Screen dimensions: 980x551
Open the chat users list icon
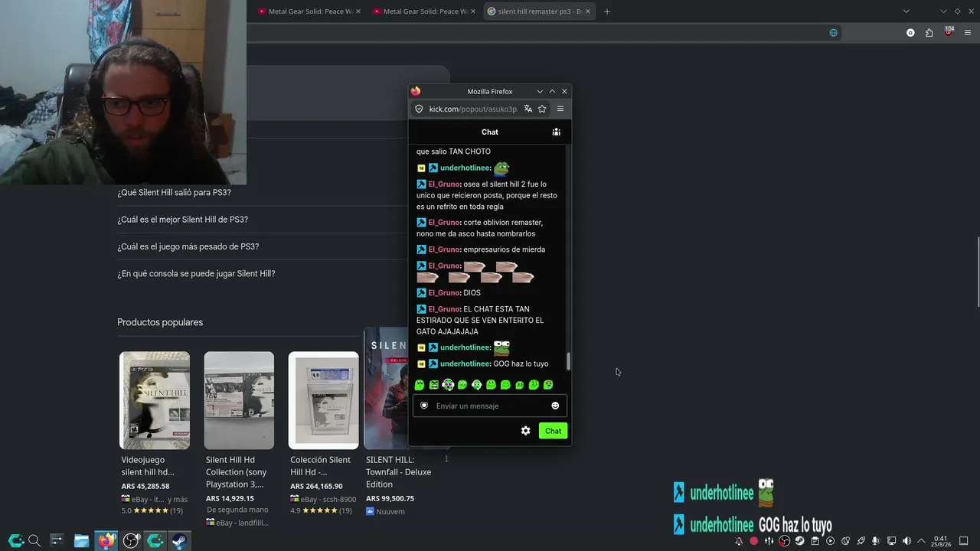557,132
